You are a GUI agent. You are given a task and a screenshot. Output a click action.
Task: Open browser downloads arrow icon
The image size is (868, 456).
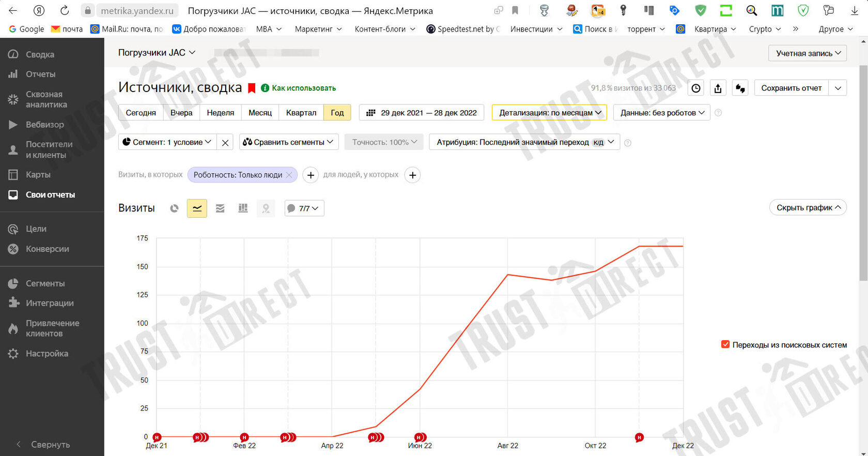[x=854, y=10]
